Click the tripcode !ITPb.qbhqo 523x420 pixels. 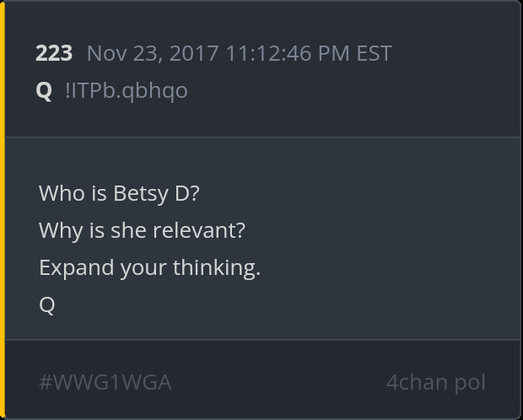pos(127,90)
